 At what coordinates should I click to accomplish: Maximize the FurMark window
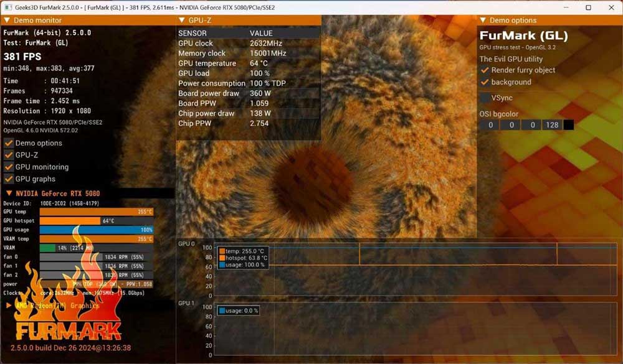[x=589, y=7]
